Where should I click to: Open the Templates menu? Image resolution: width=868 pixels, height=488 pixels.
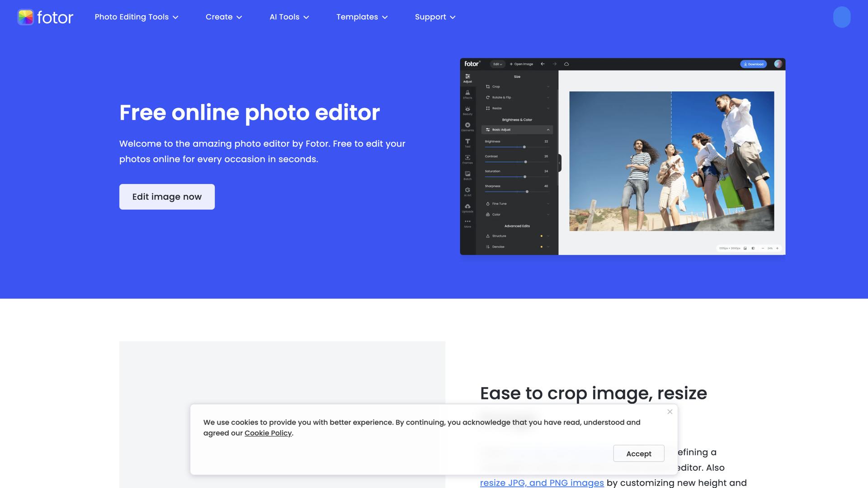point(362,17)
